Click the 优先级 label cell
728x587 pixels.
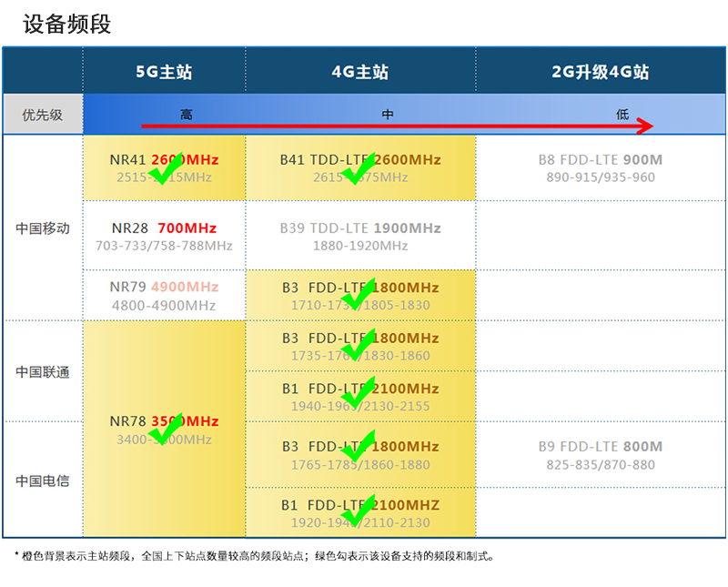[43, 115]
